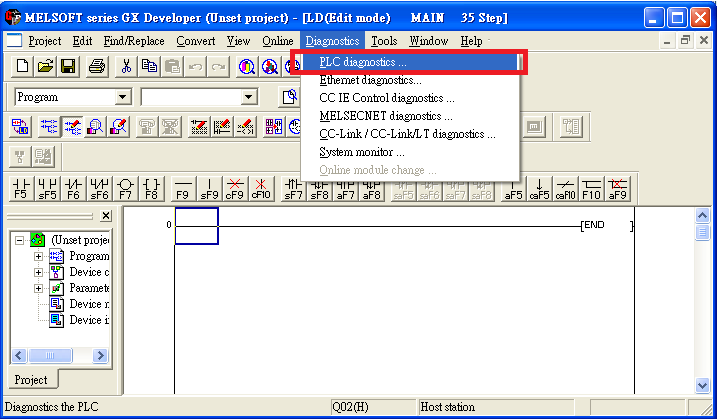Draw vertical line sF9
The height and width of the screenshot is (419, 717).
[209, 189]
